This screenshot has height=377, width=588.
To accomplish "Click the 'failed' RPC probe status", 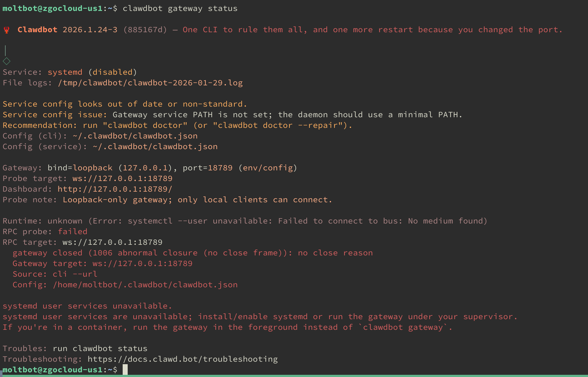I will [x=72, y=232].
